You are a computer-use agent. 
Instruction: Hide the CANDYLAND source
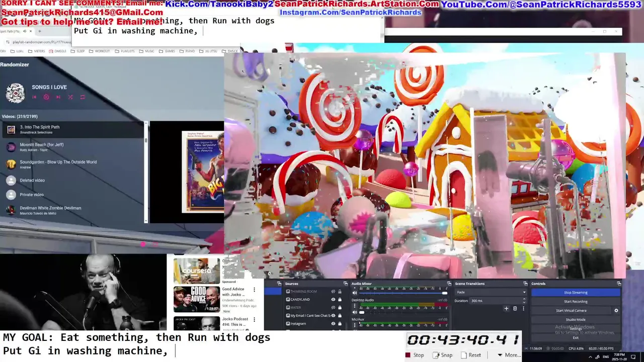point(333,300)
